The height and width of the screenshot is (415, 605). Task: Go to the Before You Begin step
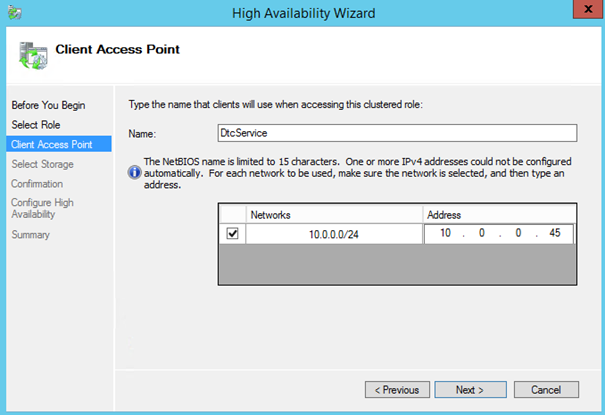pos(48,105)
